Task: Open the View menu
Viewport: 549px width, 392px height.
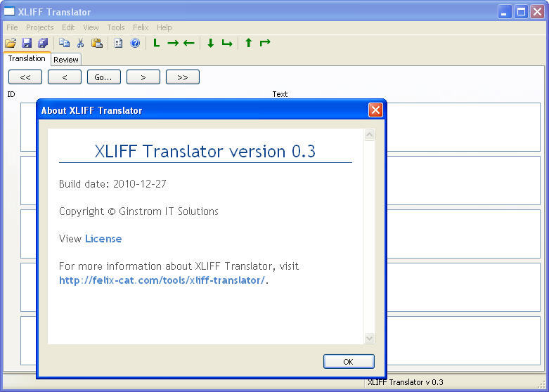Action: coord(91,27)
